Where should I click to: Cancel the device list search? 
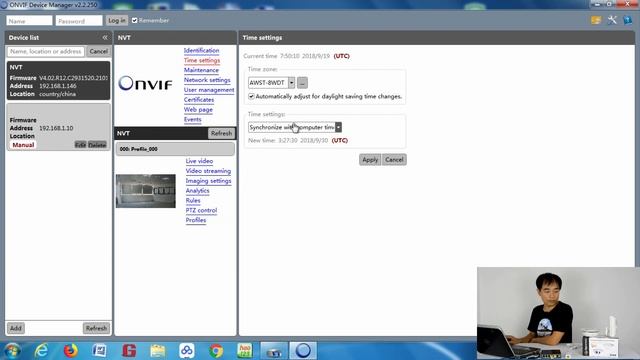99,51
